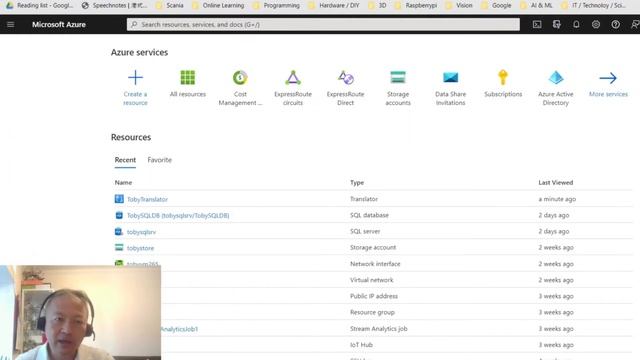640x360 pixels.
Task: Open the Directories and subscriptions filter icon
Action: click(556, 24)
